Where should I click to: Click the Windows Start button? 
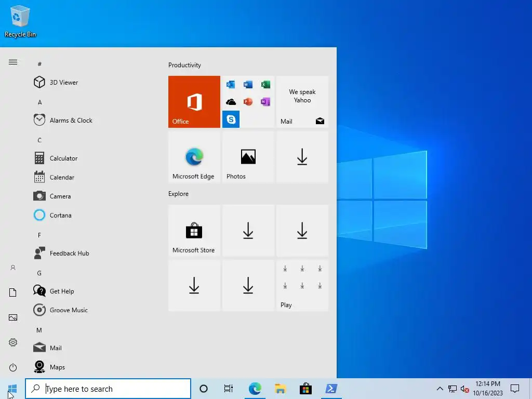12,389
